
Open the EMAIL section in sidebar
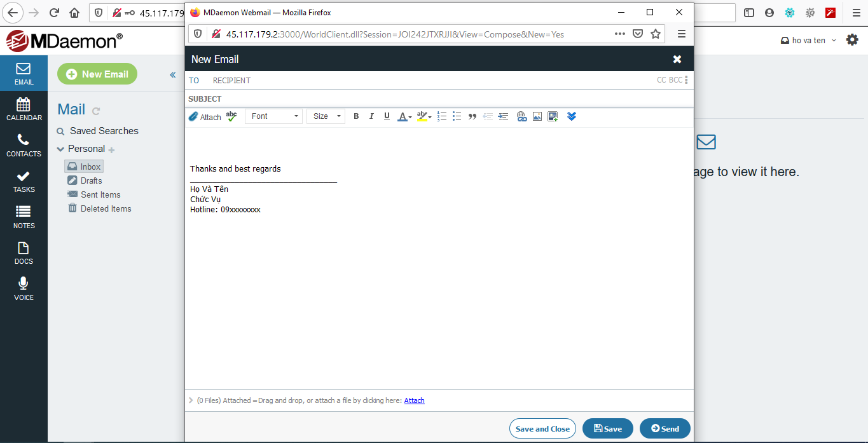(24, 73)
